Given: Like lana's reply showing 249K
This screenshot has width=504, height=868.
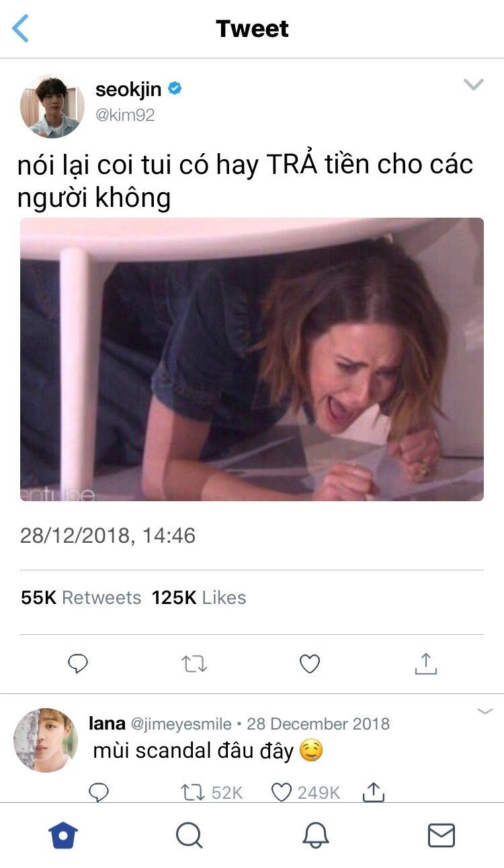Looking at the screenshot, I should (306, 793).
